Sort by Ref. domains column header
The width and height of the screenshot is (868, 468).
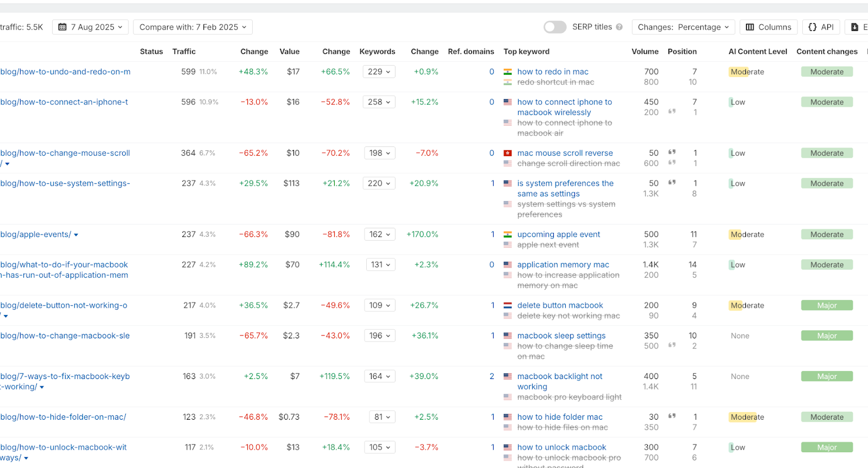click(471, 52)
